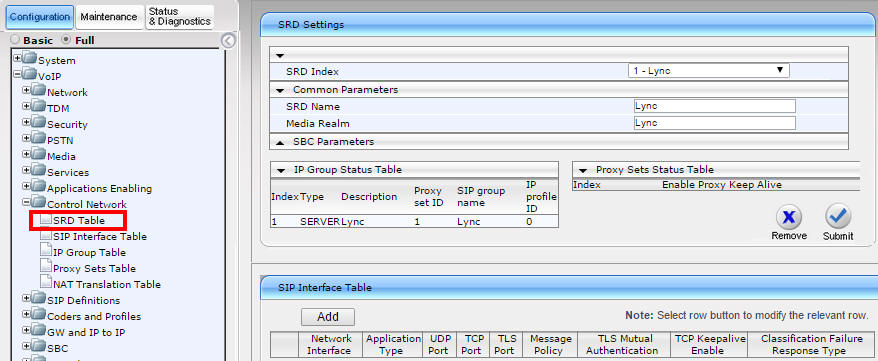Viewport: 878px width, 361px height.
Task: Collapse the Control Network tree node
Action: click(26, 203)
